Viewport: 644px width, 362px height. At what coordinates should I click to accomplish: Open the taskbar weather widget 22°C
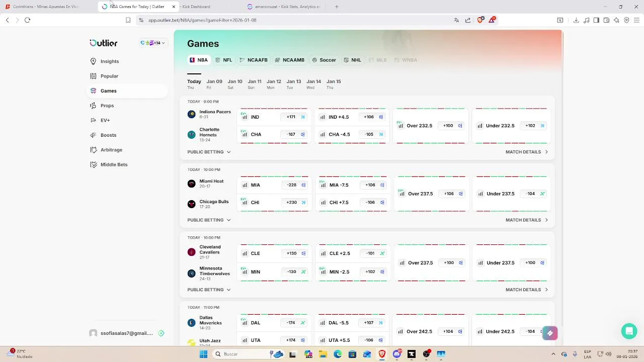coord(20,354)
